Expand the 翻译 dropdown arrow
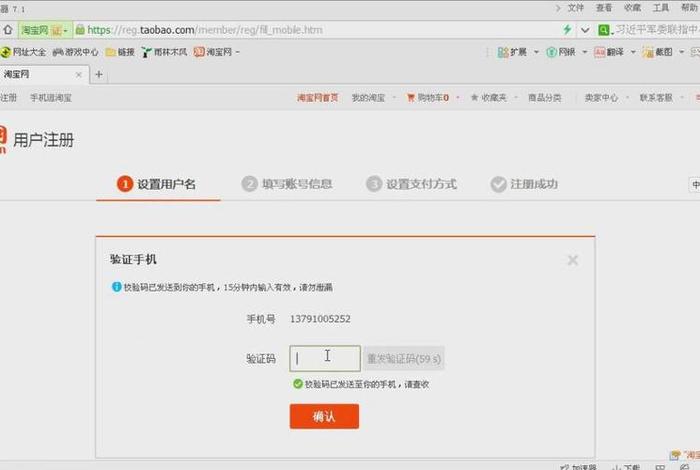This screenshot has height=470, width=700. (633, 52)
